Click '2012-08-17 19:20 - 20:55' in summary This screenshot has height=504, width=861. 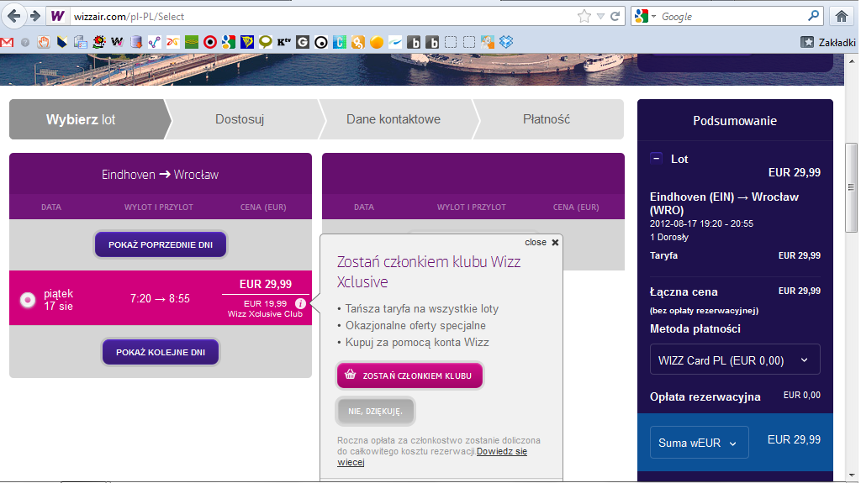click(x=701, y=223)
